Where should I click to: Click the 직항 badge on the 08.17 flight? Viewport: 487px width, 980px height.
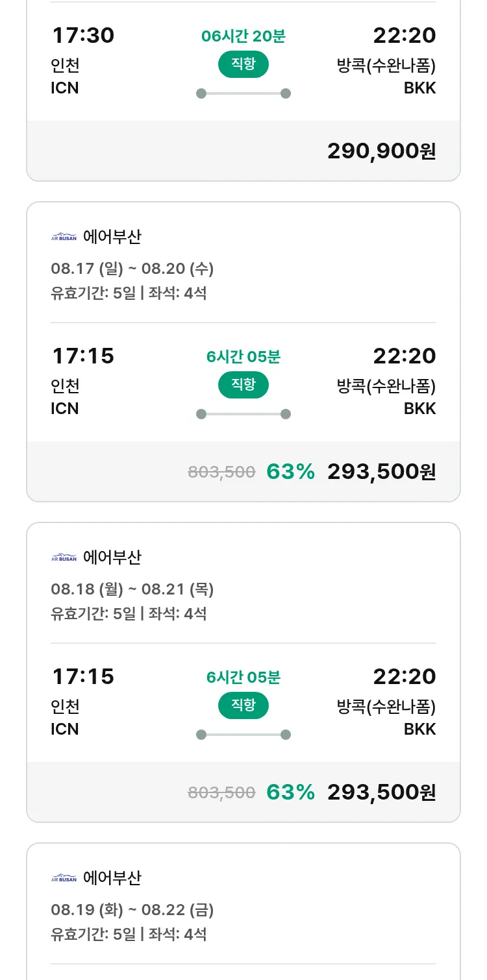[243, 385]
